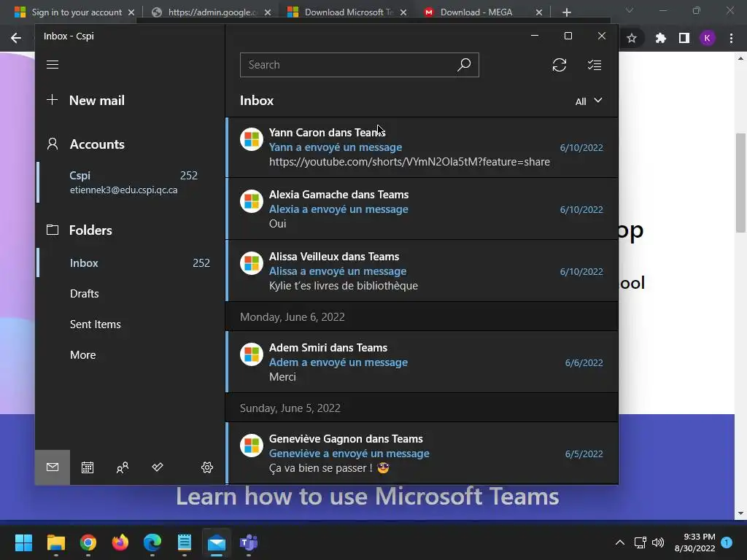Select the Cspi account etiennek3@edu.cspi.qc.ca

(x=130, y=182)
